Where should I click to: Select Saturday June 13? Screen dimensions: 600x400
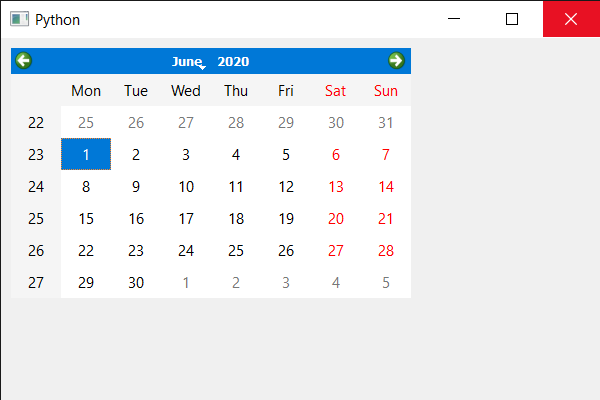336,186
